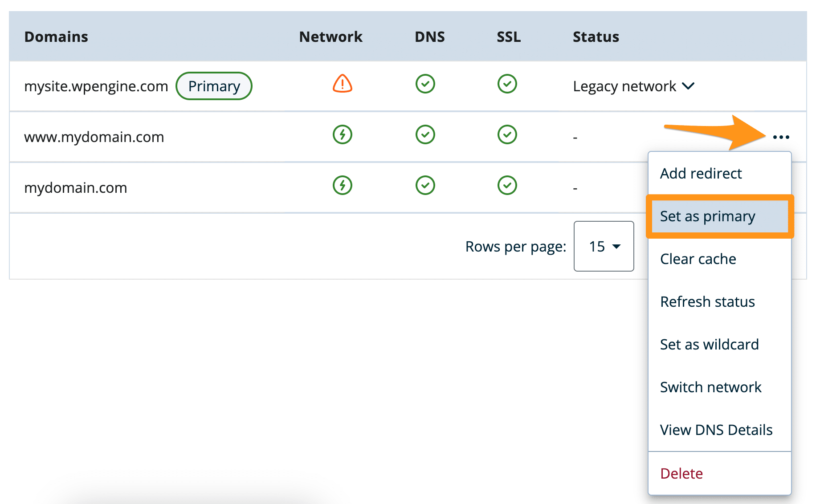Click the green SSL checkmark for mysite.wpengine.com
Screen dimensions: 816x504
click(507, 84)
